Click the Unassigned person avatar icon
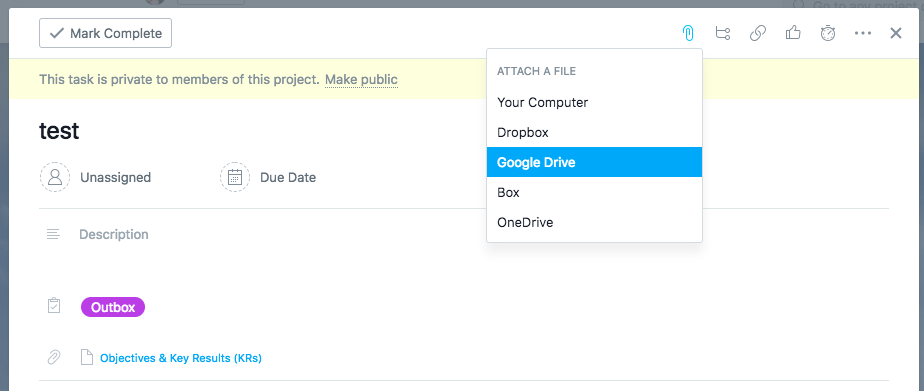Viewport: 924px width, 391px height. click(x=55, y=177)
